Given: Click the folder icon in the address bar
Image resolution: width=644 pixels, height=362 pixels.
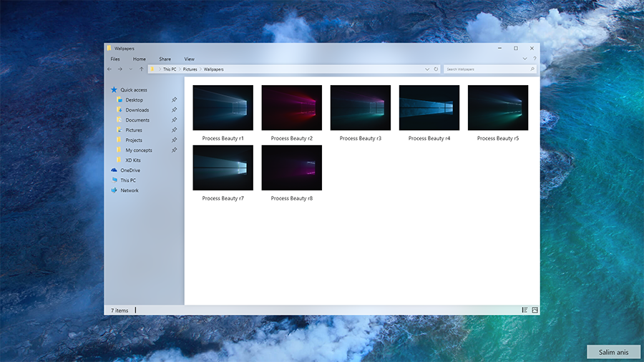Looking at the screenshot, I should coord(152,69).
